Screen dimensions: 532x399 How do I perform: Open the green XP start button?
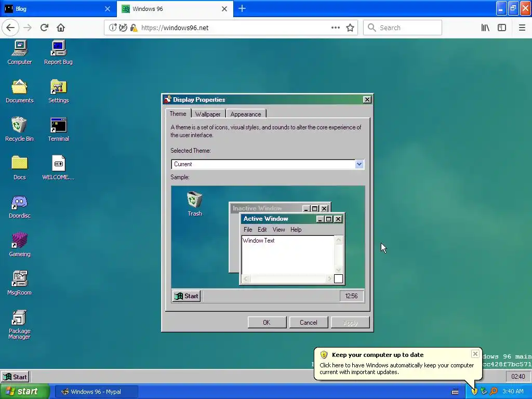tap(24, 392)
